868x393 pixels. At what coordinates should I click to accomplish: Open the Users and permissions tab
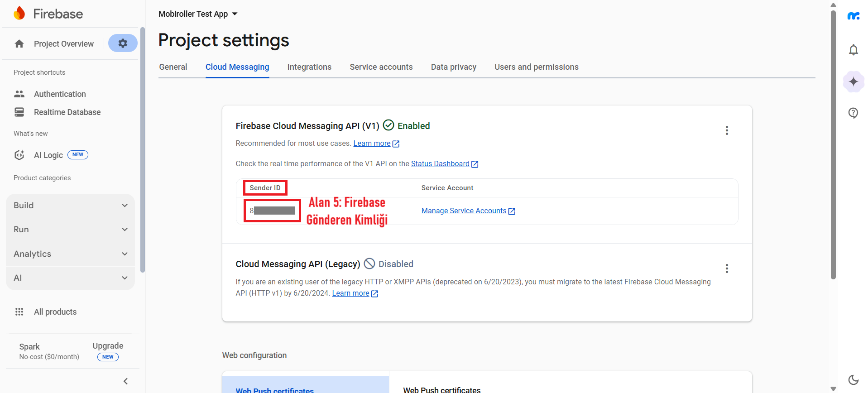coord(537,67)
